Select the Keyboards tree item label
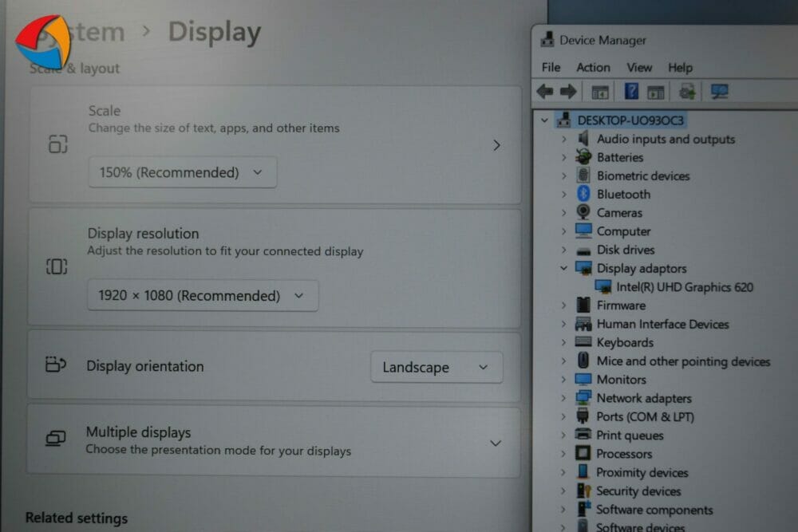The height and width of the screenshot is (532, 798). (x=625, y=342)
